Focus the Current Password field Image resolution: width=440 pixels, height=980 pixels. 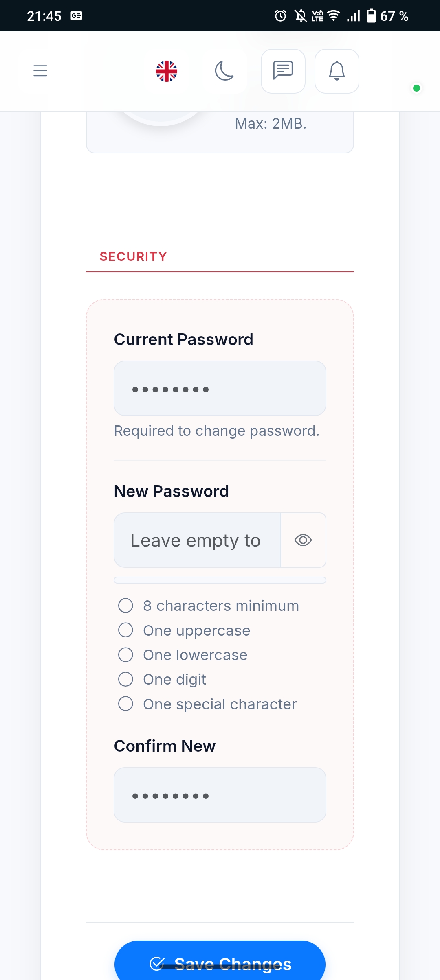[x=220, y=388]
